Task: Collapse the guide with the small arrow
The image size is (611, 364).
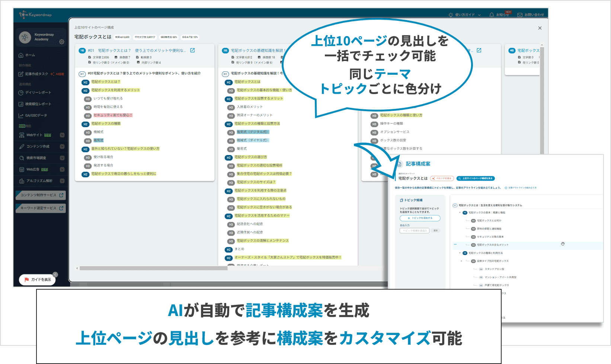Action: click(x=55, y=275)
